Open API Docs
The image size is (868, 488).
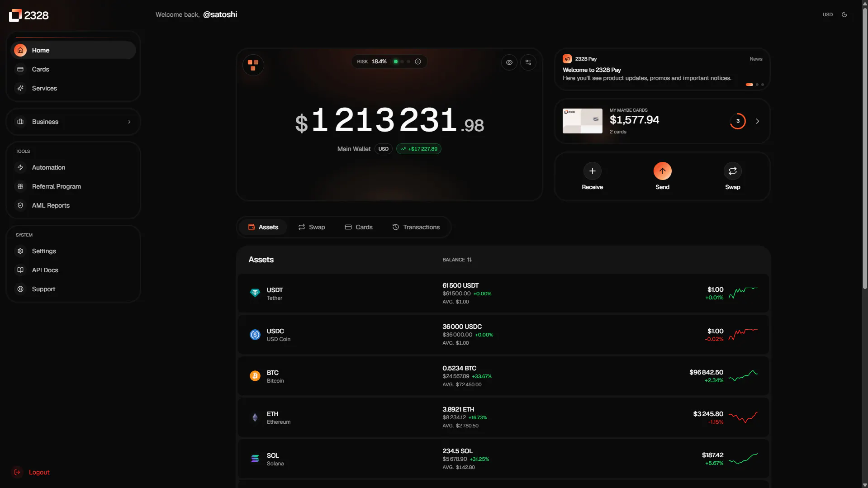pyautogui.click(x=73, y=270)
